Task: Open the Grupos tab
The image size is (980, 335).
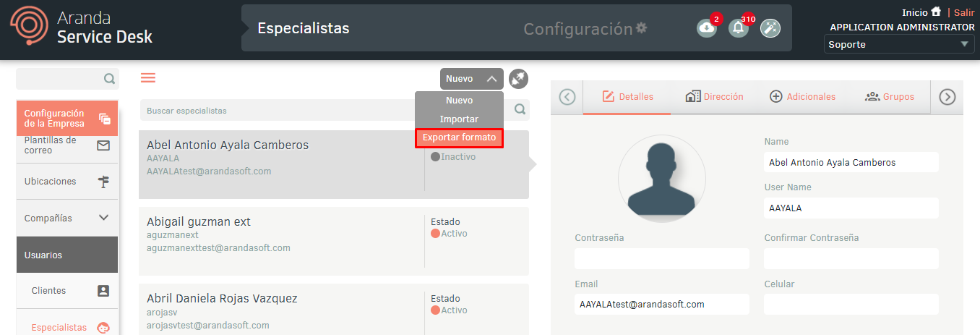Action: 890,97
